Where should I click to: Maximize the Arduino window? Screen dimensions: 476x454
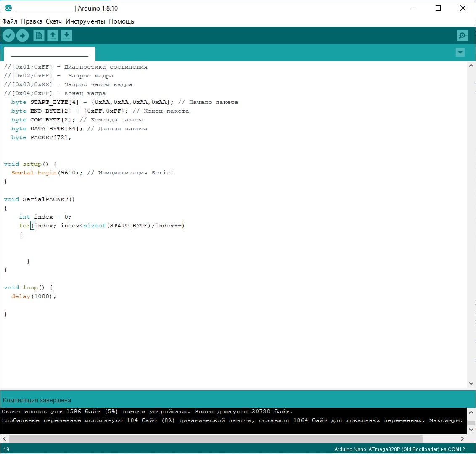tap(438, 8)
